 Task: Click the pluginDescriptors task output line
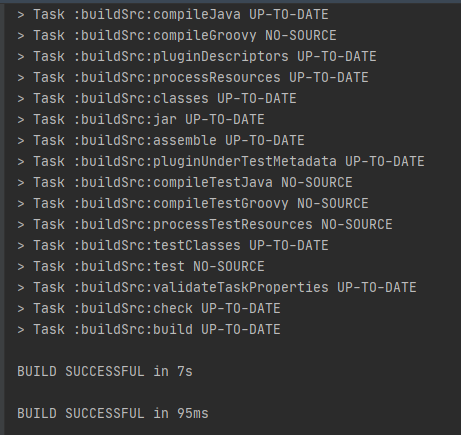tap(197, 57)
